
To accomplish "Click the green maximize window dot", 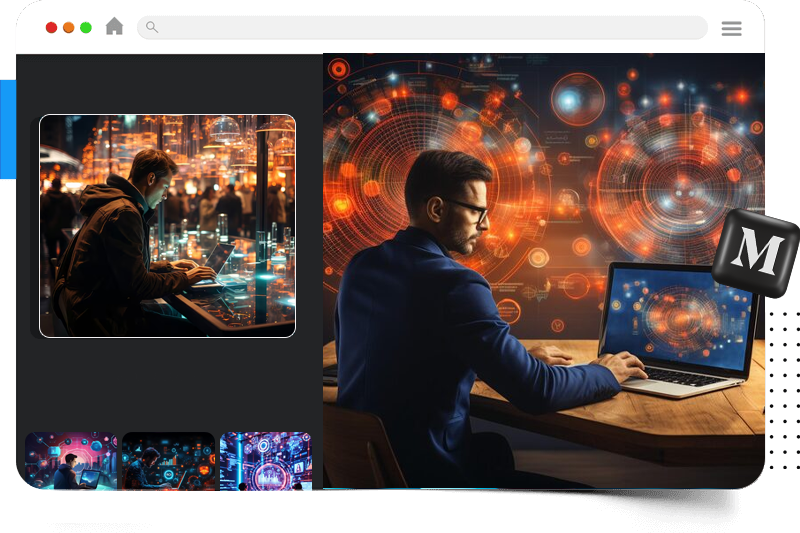I will pos(86,28).
